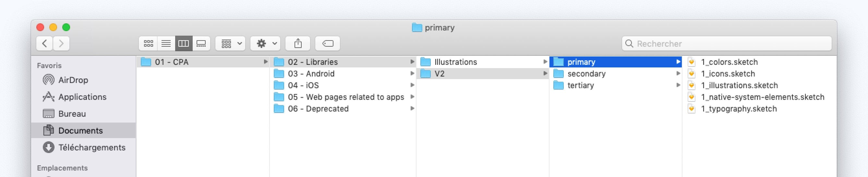The image size is (868, 177).
Task: Click the Sketch icon of 1_native-system-elements.sketch
Action: click(x=692, y=97)
